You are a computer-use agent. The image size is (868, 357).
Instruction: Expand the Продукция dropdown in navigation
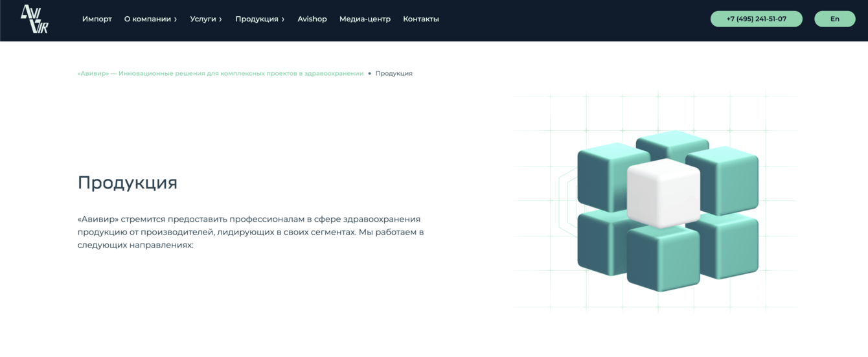(260, 19)
